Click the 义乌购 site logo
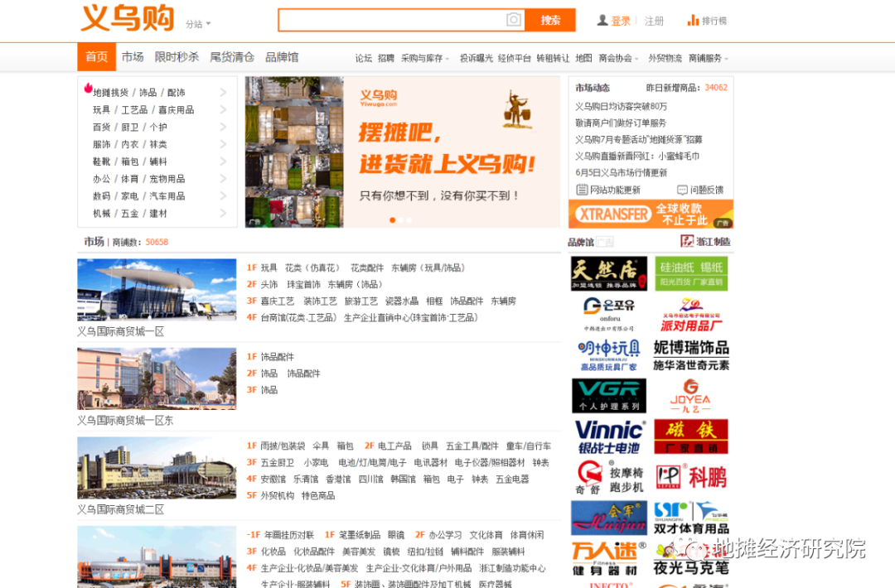This screenshot has height=588, width=895. tap(127, 17)
